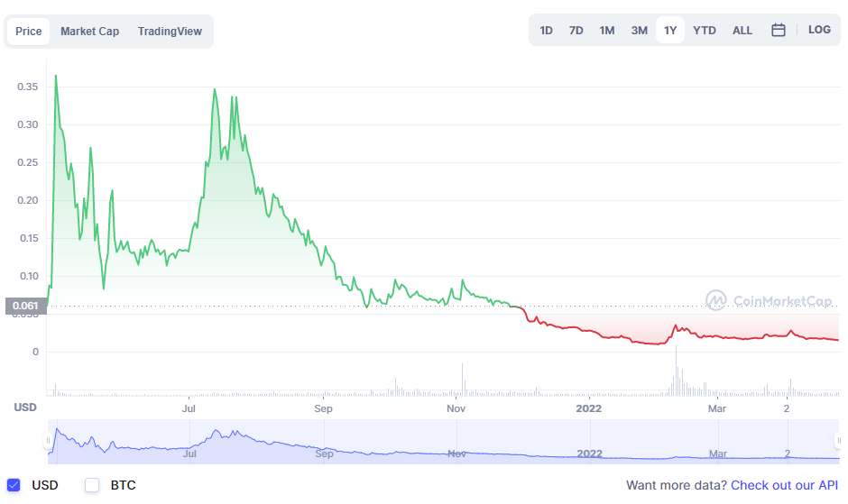Select the 1M time range
The height and width of the screenshot is (504, 848).
point(607,31)
